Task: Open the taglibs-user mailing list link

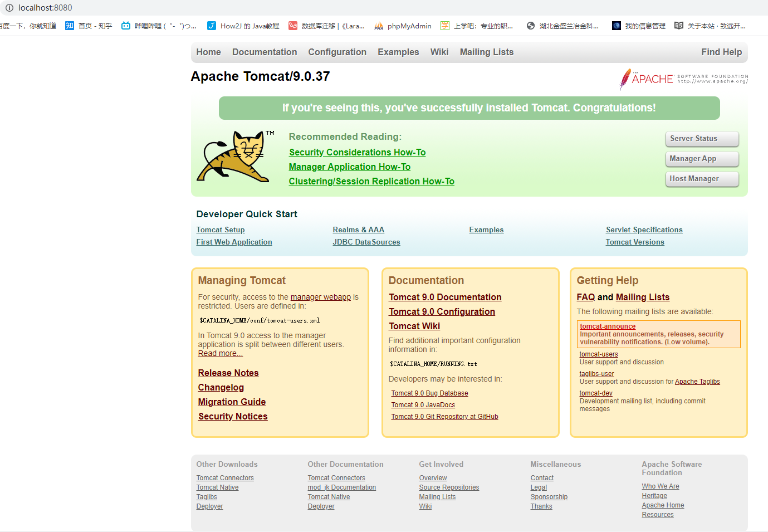Action: point(596,374)
